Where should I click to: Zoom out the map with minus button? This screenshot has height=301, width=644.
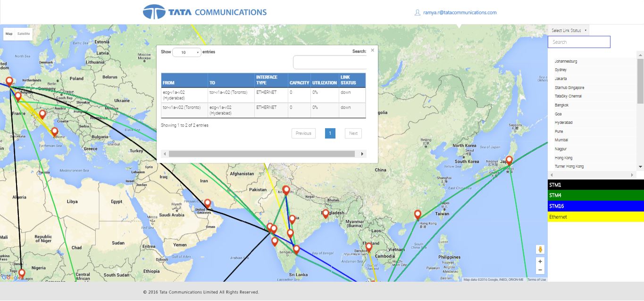pos(540,270)
